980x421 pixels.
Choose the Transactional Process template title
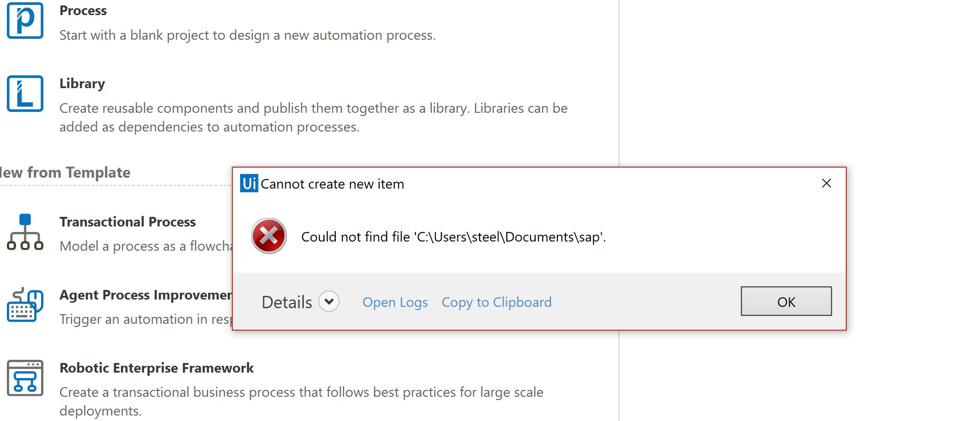coord(127,222)
